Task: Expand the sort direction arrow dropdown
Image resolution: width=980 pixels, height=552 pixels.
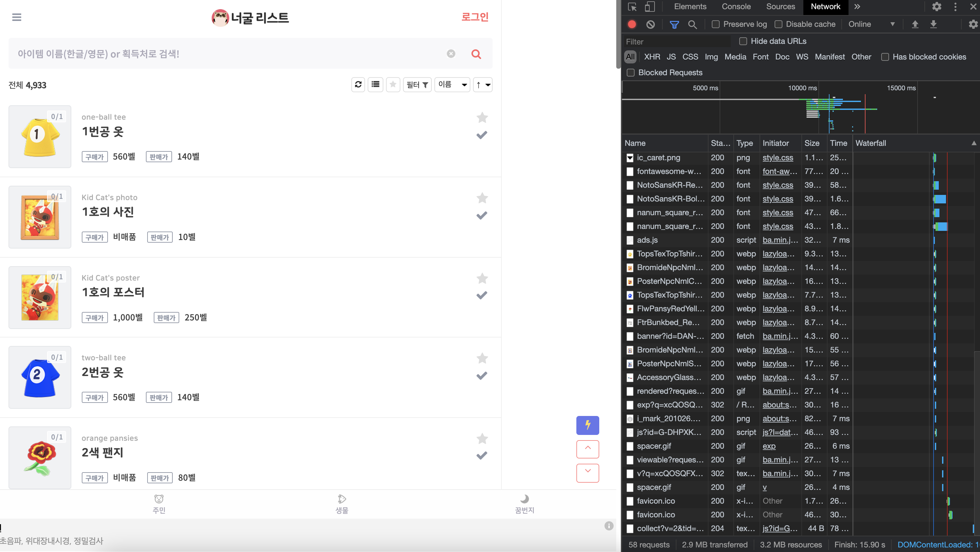Action: pos(482,84)
